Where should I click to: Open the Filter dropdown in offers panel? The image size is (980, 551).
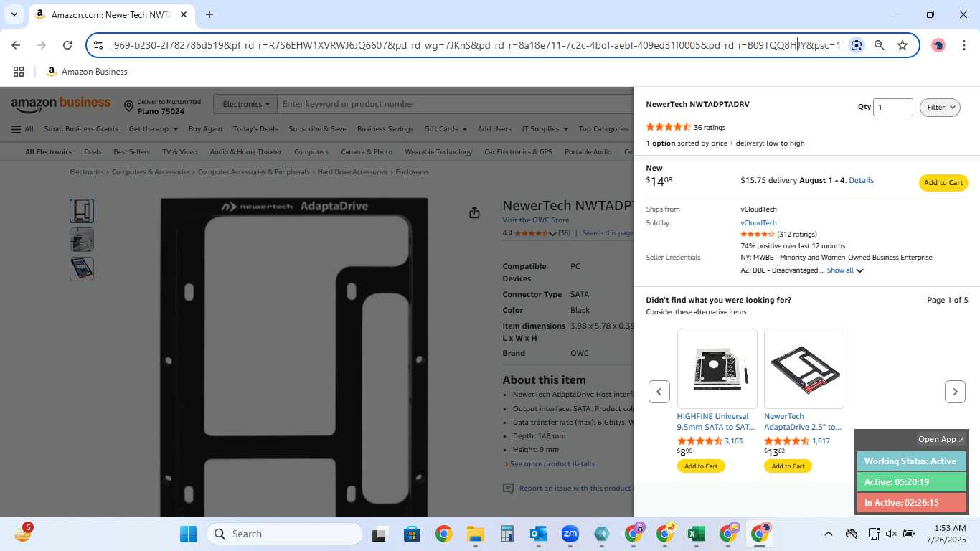[x=940, y=107]
